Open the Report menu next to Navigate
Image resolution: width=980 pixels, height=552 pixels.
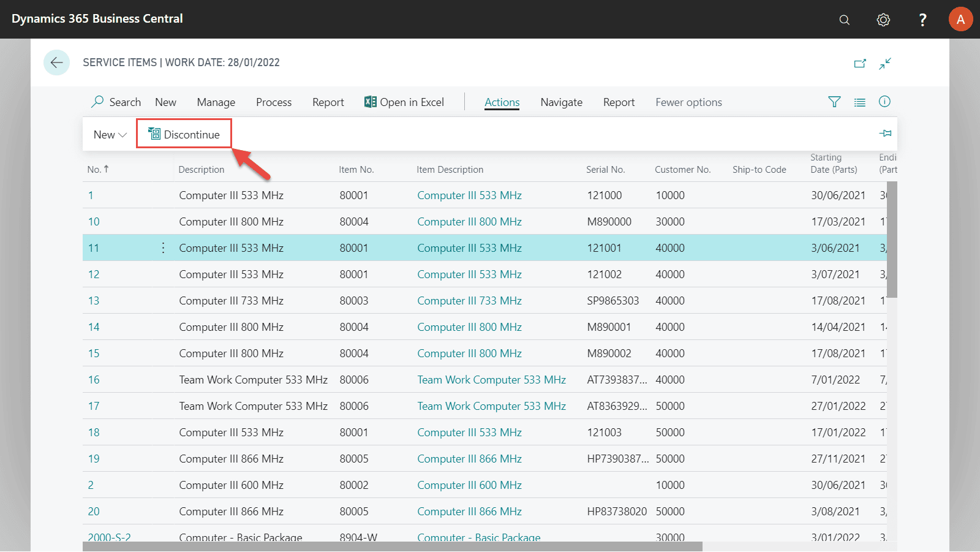619,102
